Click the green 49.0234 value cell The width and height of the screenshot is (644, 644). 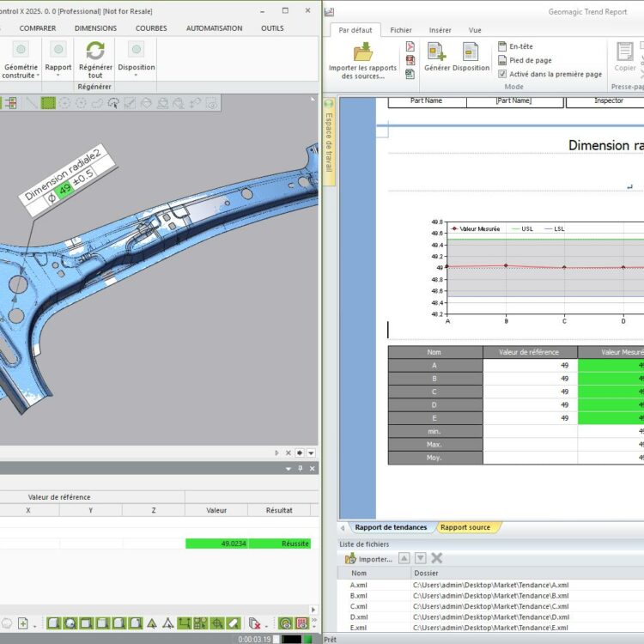coord(216,544)
